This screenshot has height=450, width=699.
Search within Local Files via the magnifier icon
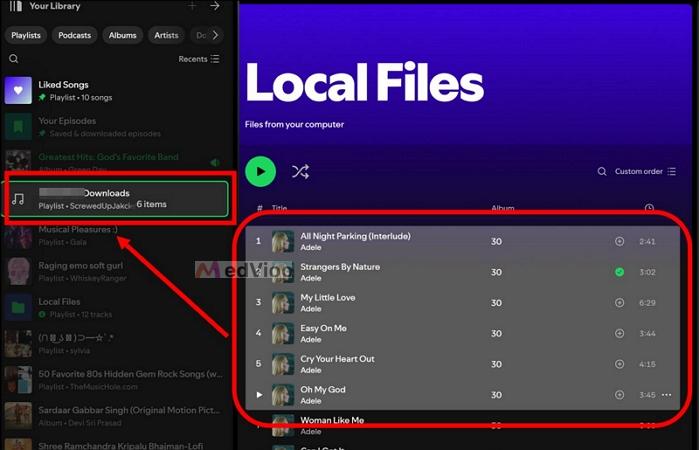pos(602,172)
